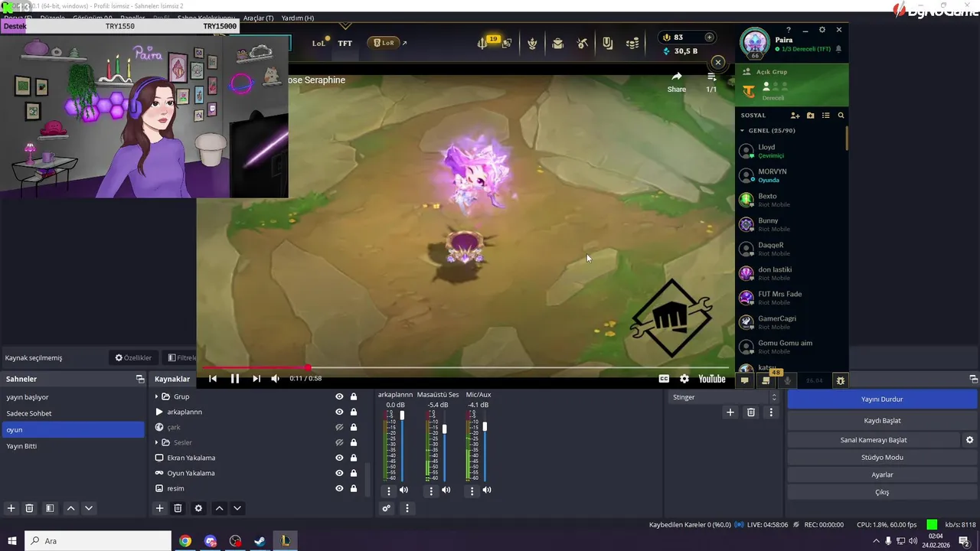Unlock the Grup source lock

[354, 396]
